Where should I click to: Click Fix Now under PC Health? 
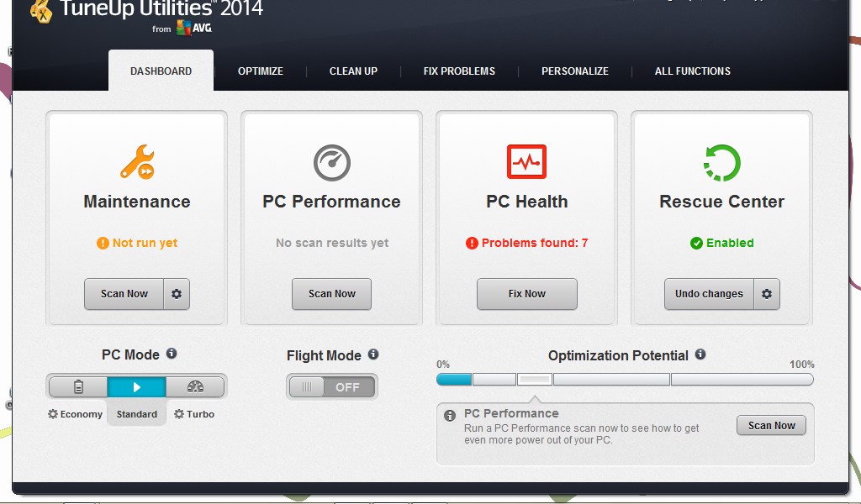click(x=527, y=294)
